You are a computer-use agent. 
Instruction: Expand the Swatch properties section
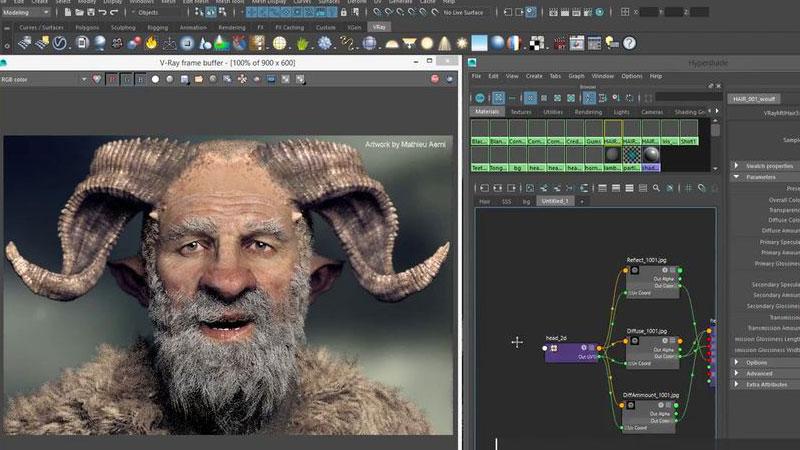[765, 165]
